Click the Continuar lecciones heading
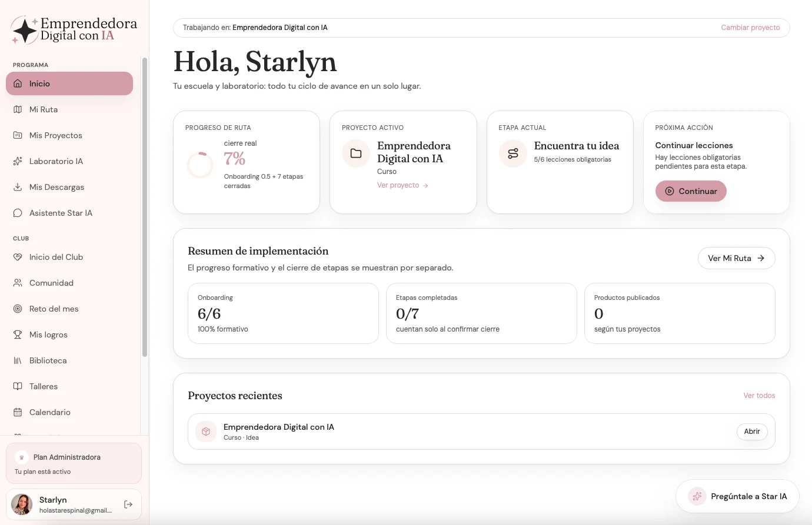812x525 pixels. 694,145
